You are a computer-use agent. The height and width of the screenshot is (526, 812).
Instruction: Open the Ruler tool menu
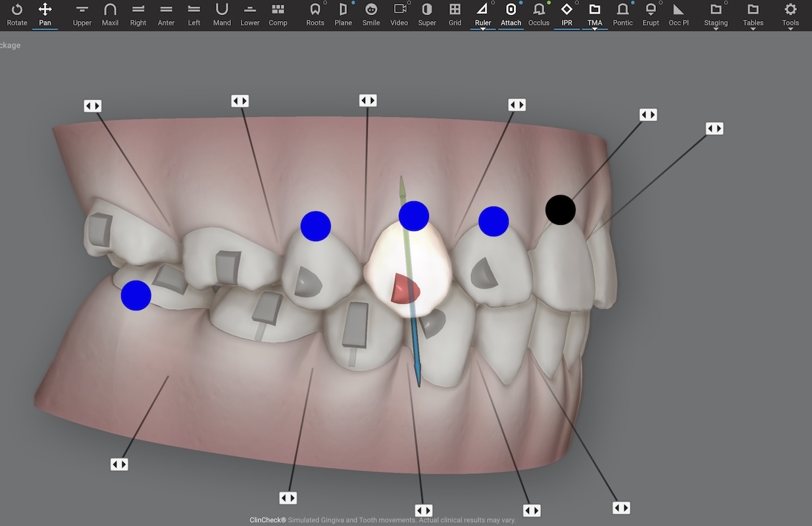pyautogui.click(x=483, y=14)
